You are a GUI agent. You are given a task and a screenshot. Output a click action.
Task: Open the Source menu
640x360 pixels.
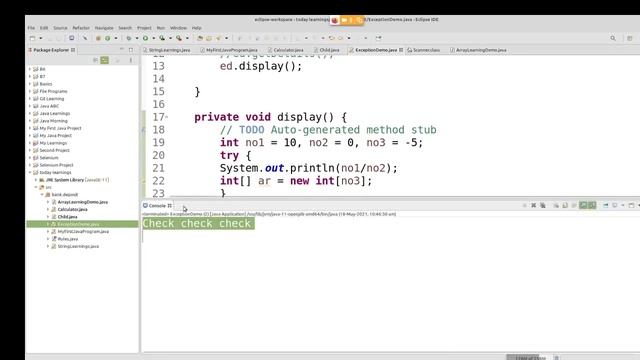click(60, 28)
